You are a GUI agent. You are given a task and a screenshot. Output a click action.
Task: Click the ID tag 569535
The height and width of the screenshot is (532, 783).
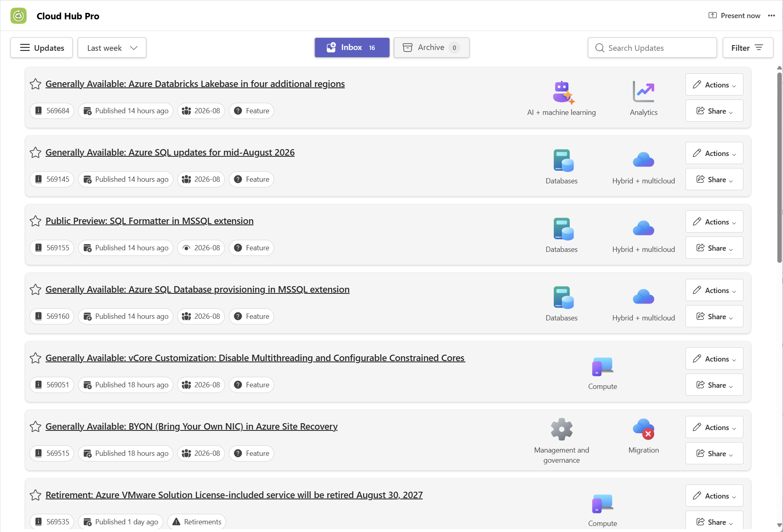(x=52, y=522)
